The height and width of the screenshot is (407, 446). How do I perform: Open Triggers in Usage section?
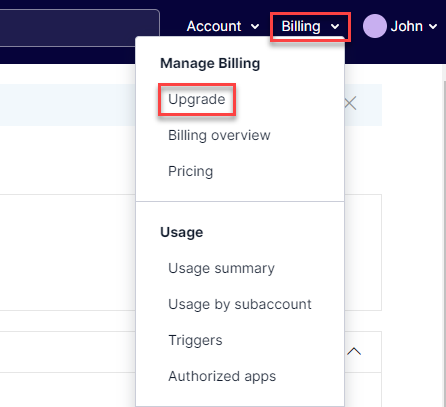(195, 340)
